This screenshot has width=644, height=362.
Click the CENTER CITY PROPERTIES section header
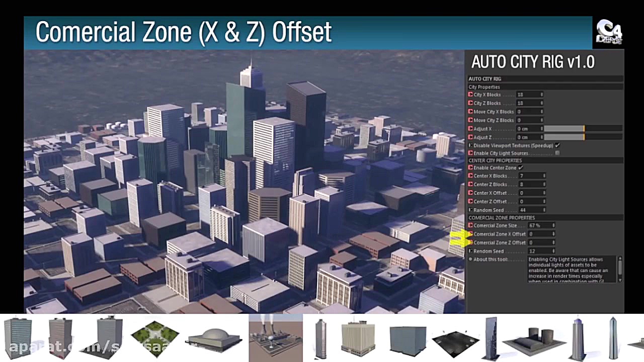click(x=545, y=160)
